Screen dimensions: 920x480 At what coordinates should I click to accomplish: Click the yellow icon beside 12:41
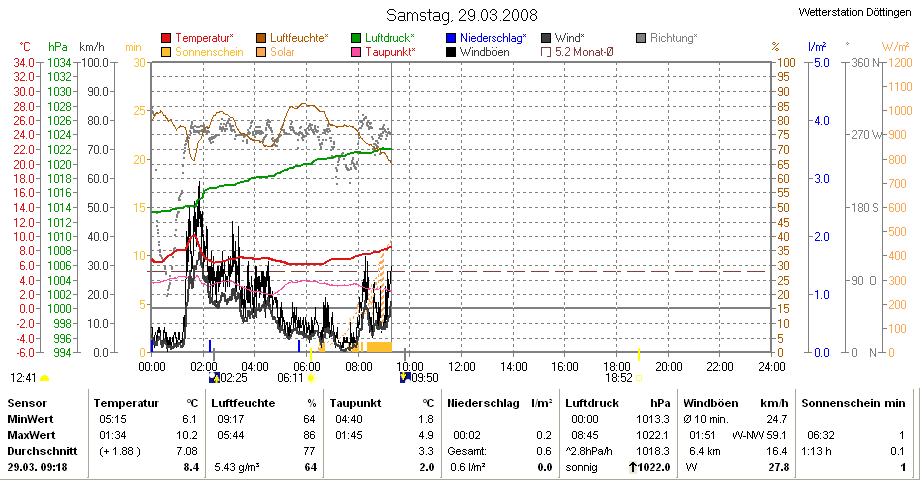[45, 379]
